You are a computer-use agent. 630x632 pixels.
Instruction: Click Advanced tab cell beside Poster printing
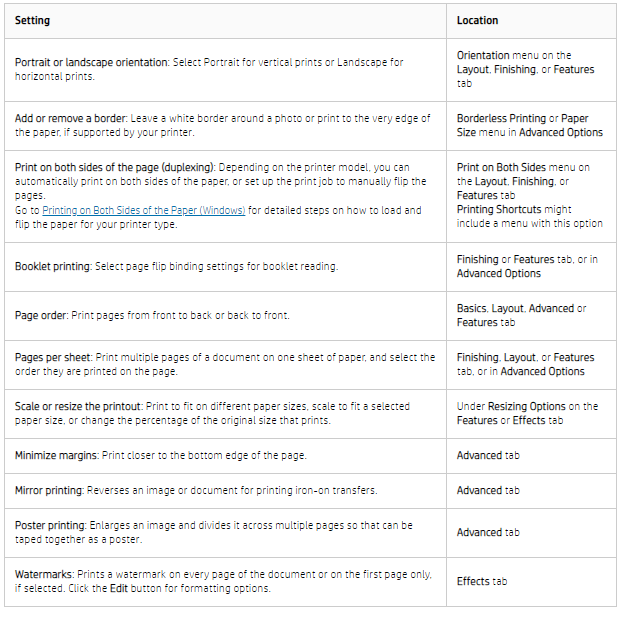pos(488,532)
